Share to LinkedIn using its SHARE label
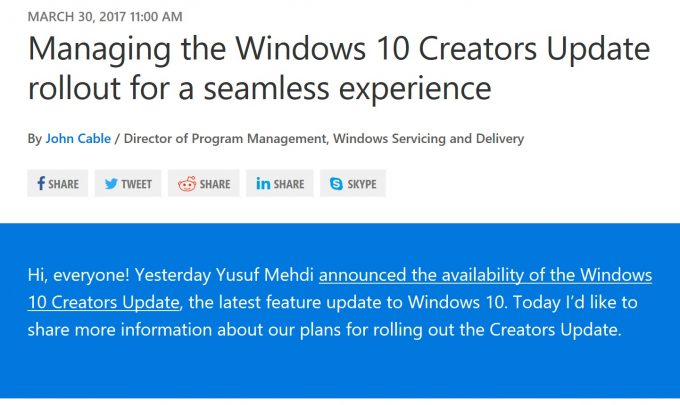The width and height of the screenshot is (680, 405). coord(289,184)
